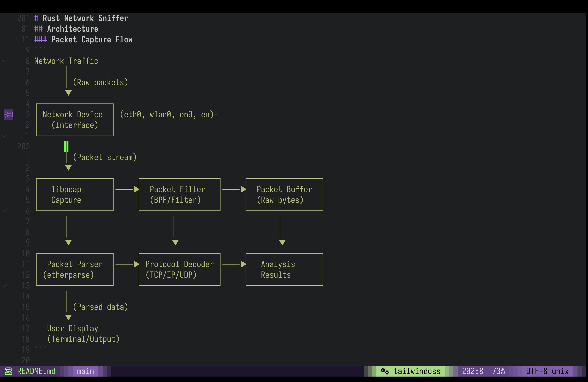Click the 73% scroll position indicator
588x382 pixels.
point(498,371)
